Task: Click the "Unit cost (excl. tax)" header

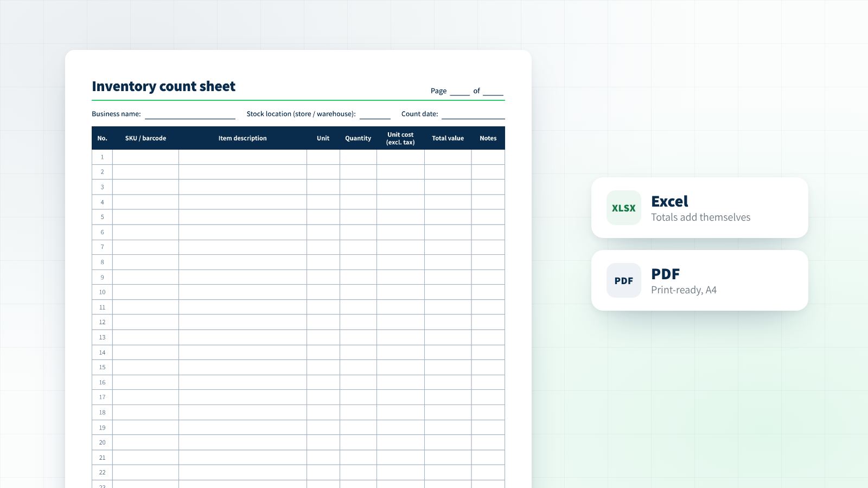Action: pyautogui.click(x=400, y=138)
